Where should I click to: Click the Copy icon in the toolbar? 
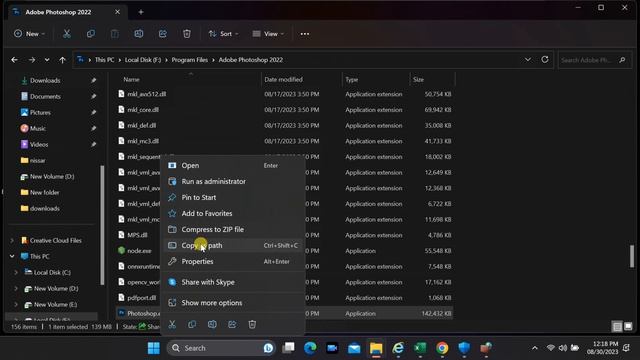tap(91, 34)
